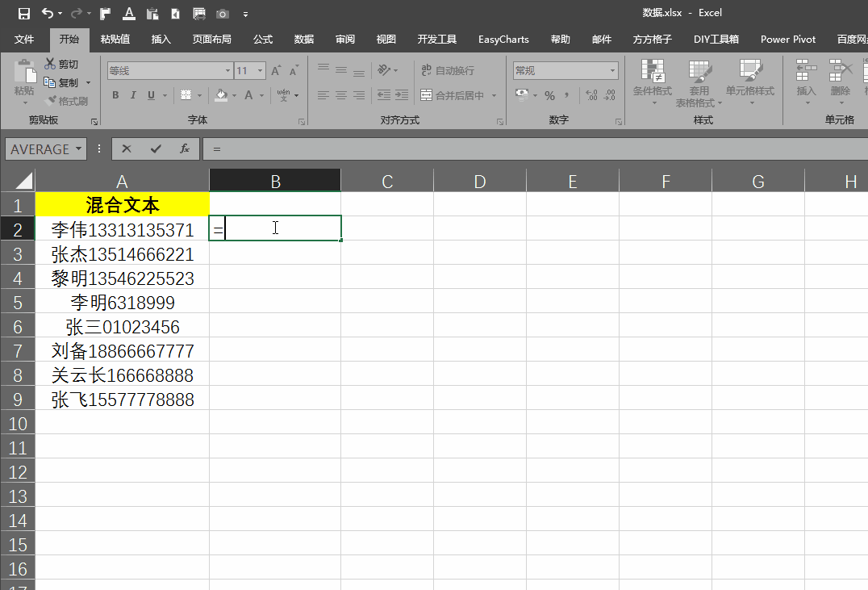
Task: Click the font color A icon
Action: 248,95
